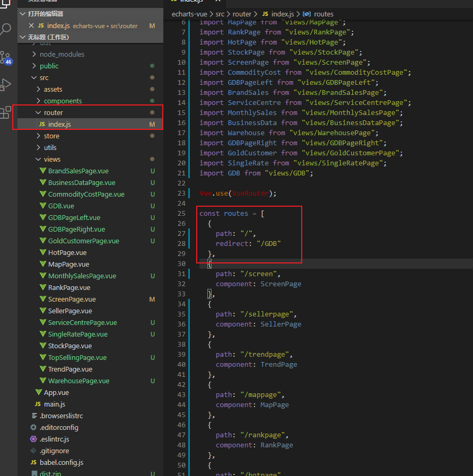Click VueRouter in Vue.use line
This screenshot has height=476, width=473.
250,193
